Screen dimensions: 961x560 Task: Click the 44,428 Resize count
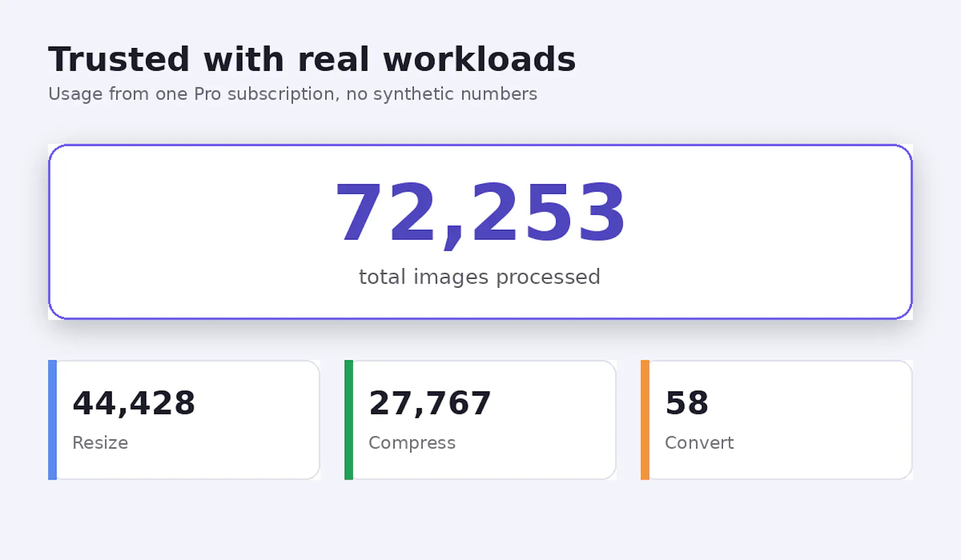134,403
